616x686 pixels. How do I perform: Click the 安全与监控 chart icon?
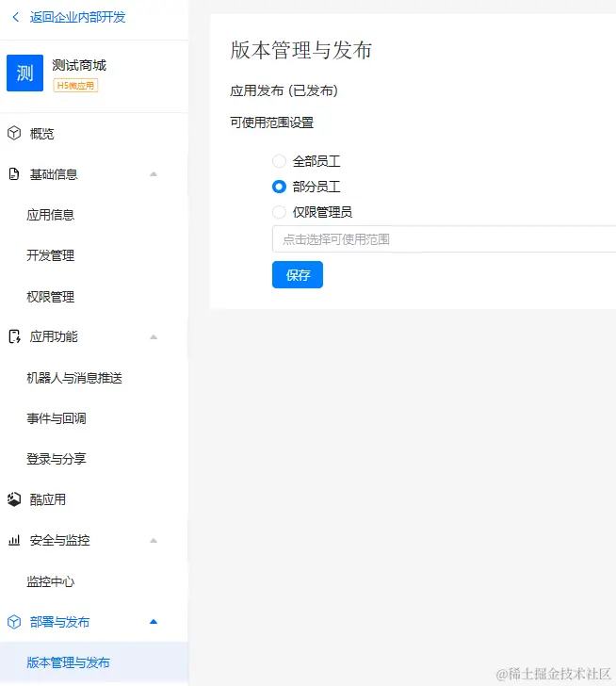pos(14,540)
